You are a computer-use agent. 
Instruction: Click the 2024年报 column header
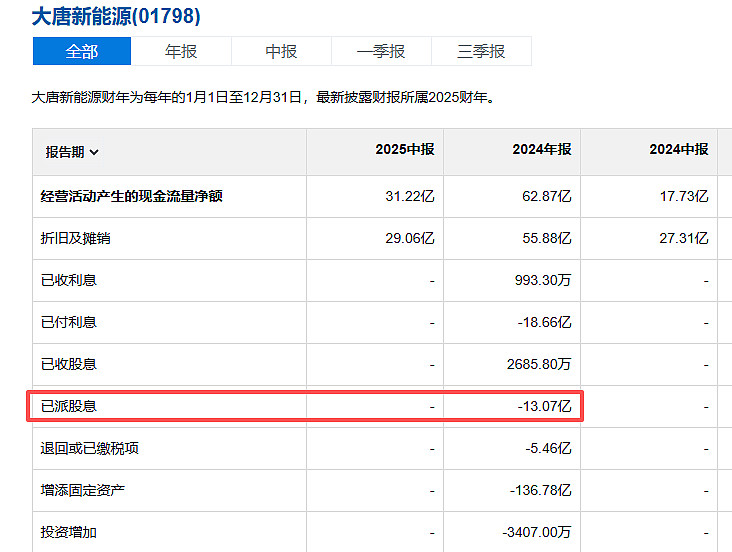click(x=542, y=149)
